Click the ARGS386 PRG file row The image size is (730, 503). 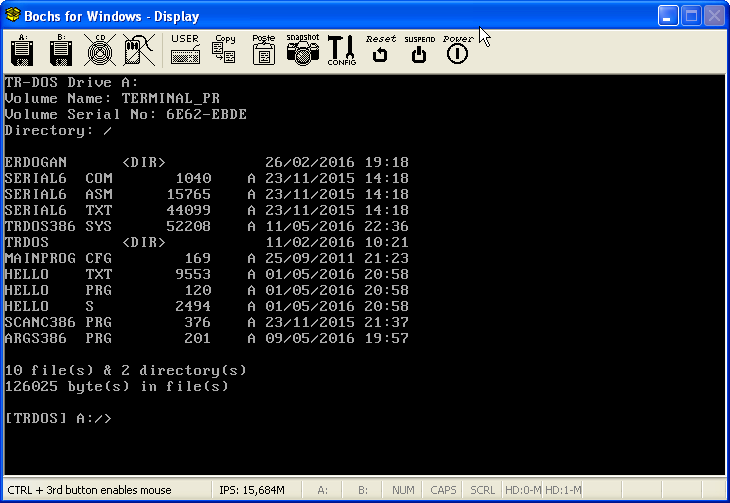point(207,338)
